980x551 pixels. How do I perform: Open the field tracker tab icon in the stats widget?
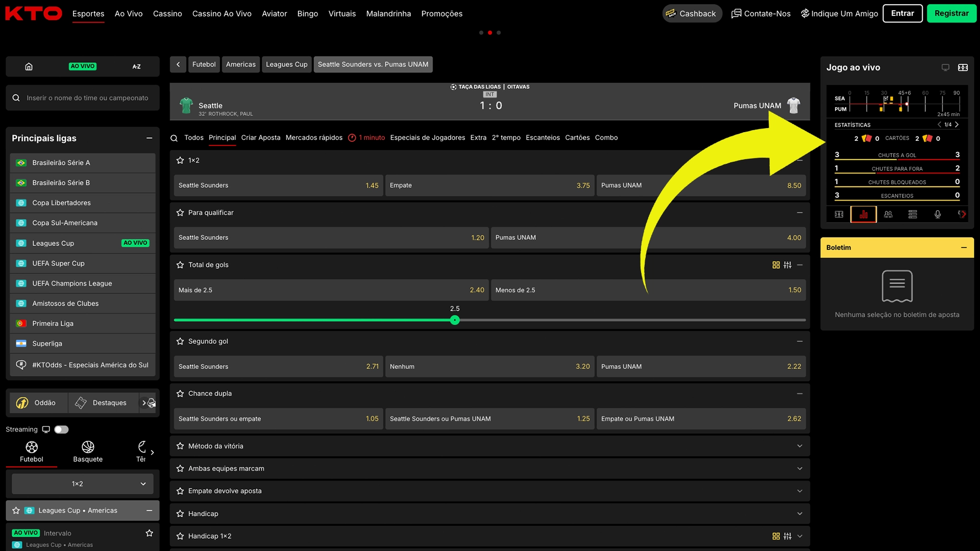coord(839,214)
